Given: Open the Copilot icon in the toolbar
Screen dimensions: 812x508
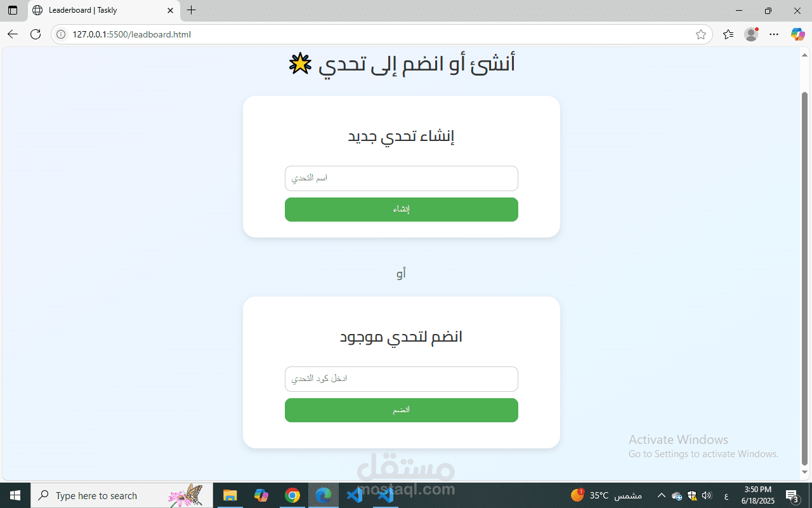Looking at the screenshot, I should [798, 34].
